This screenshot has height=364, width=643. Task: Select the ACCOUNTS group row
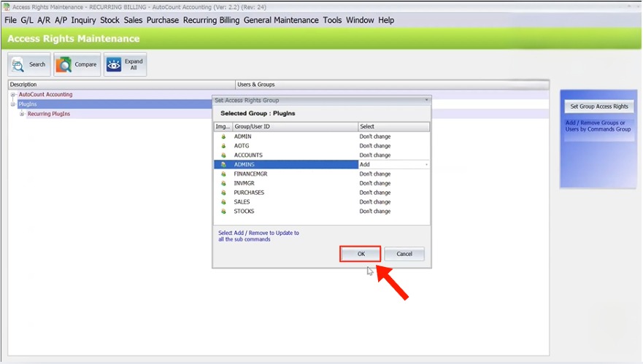click(x=322, y=155)
